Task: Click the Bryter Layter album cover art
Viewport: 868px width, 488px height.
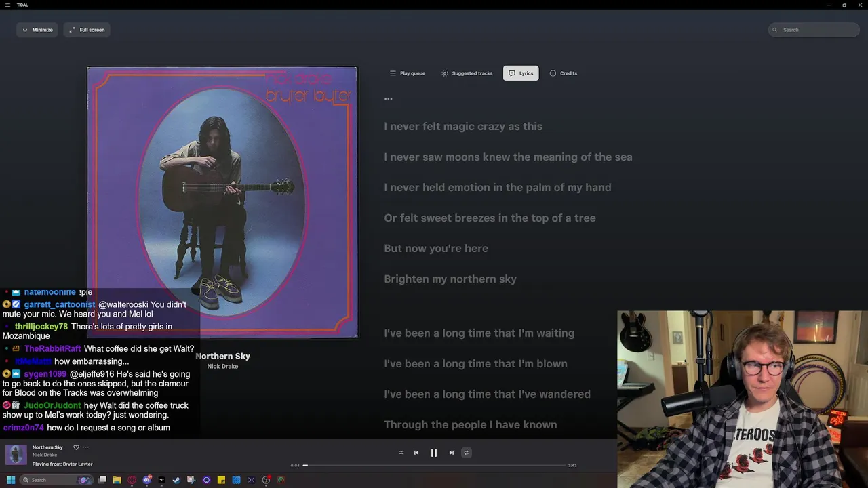Action: 222,202
